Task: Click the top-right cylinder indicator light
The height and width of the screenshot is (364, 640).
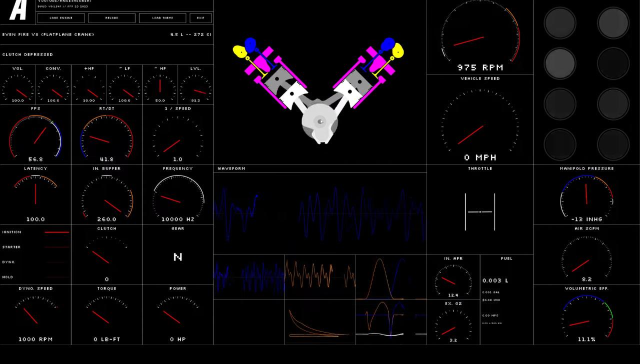Action: click(x=613, y=22)
